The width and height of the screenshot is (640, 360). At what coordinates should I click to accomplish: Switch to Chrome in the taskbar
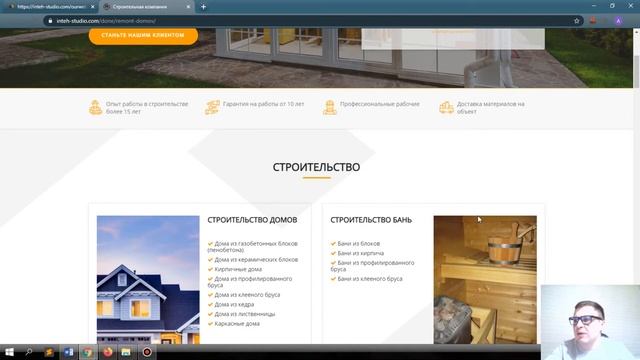tap(87, 352)
